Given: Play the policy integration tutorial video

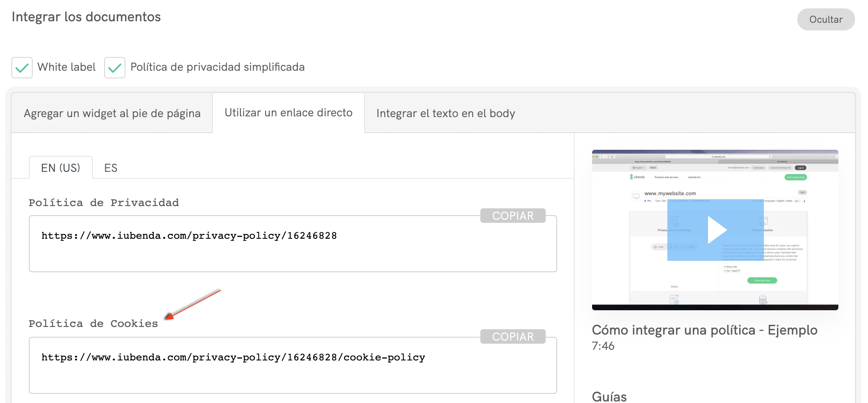Looking at the screenshot, I should coord(716,230).
